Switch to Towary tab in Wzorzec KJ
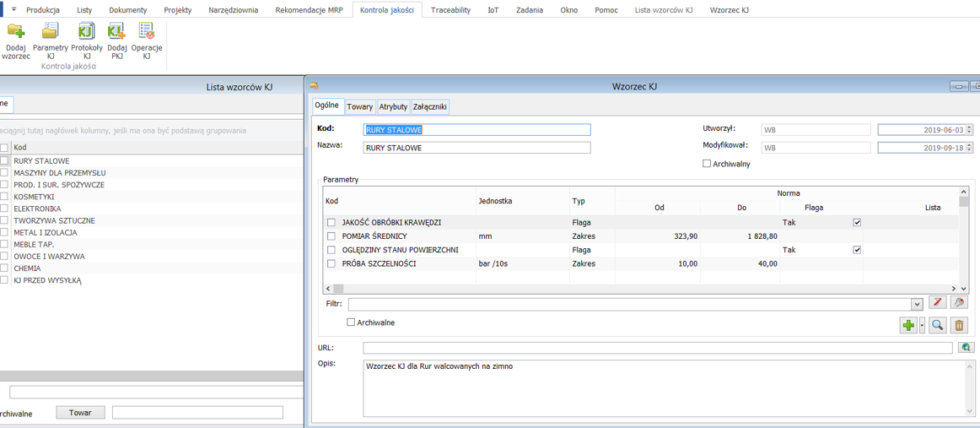This screenshot has height=428, width=980. tap(359, 107)
